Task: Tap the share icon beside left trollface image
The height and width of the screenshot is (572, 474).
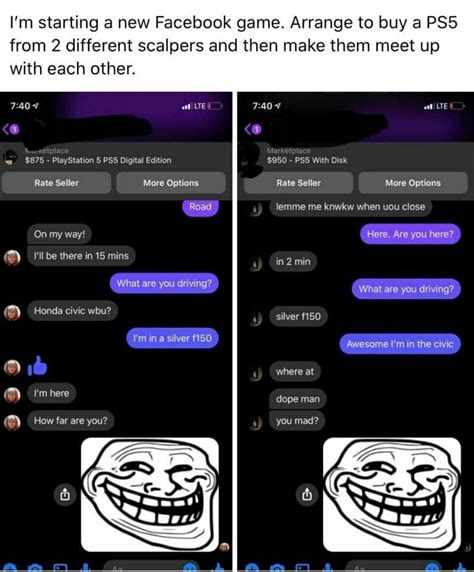Action: (x=65, y=495)
